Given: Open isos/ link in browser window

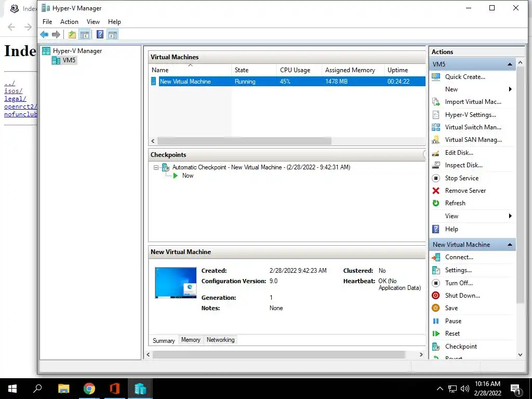Looking at the screenshot, I should [x=13, y=91].
